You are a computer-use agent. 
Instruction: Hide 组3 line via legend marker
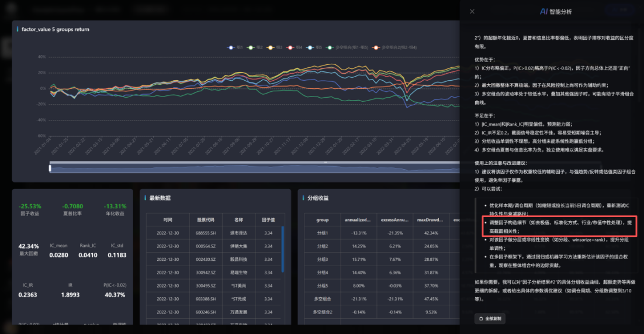click(272, 47)
